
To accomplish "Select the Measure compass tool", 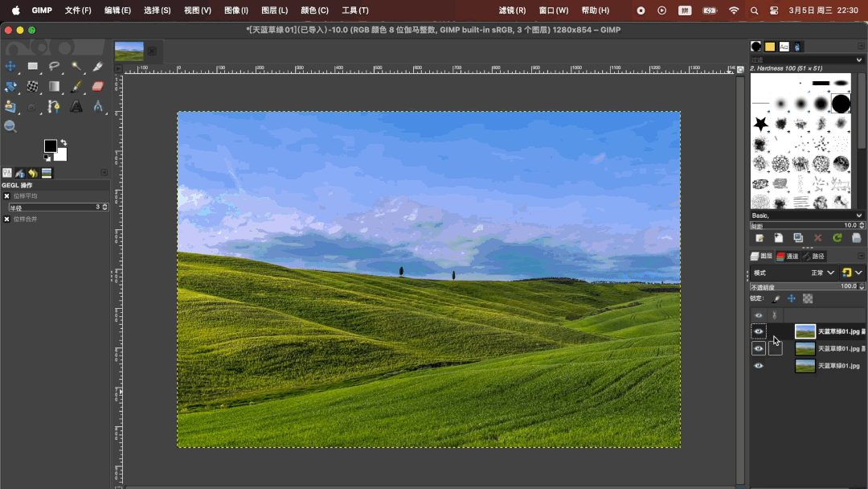I will [x=97, y=106].
